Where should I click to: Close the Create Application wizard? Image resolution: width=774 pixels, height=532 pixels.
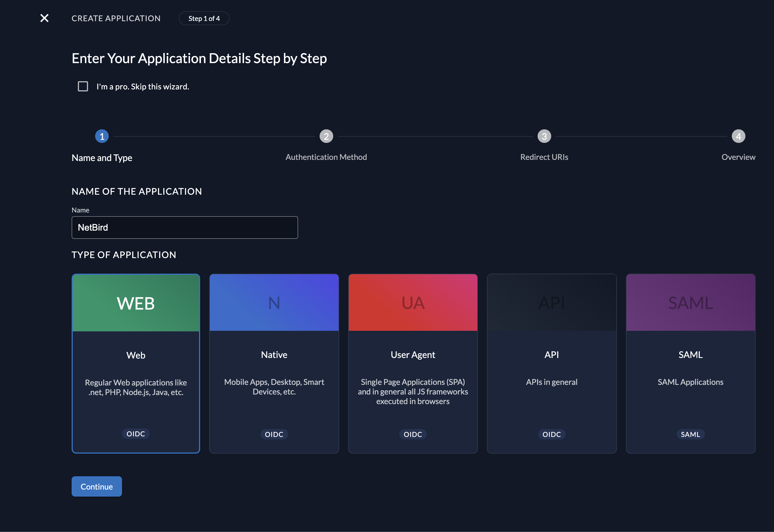click(x=44, y=18)
